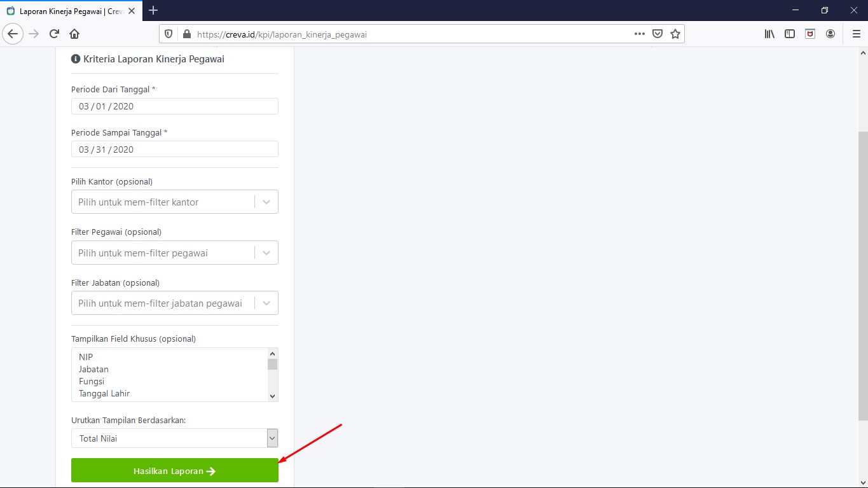
Task: Go back using the browser back arrow
Action: (x=13, y=34)
